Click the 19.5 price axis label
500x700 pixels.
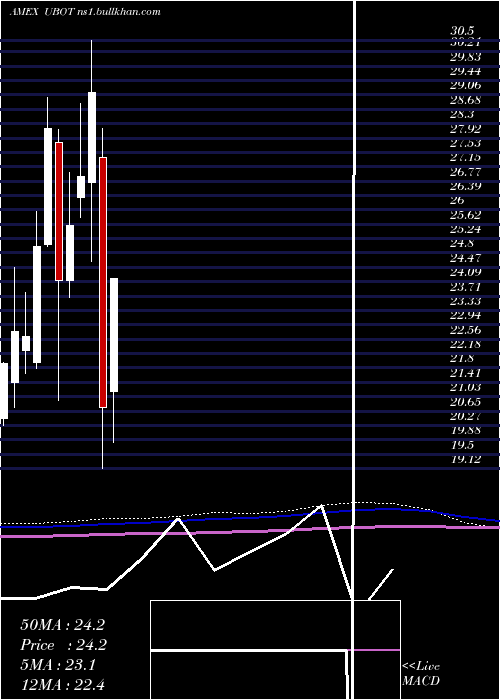click(x=462, y=444)
